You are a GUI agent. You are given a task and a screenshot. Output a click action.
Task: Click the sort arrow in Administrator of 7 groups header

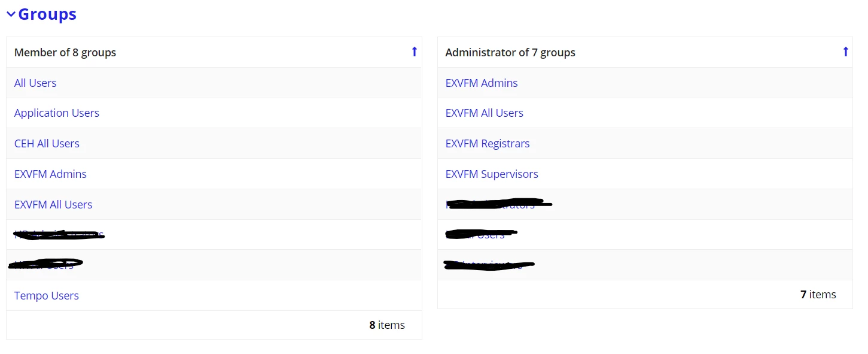(x=845, y=52)
